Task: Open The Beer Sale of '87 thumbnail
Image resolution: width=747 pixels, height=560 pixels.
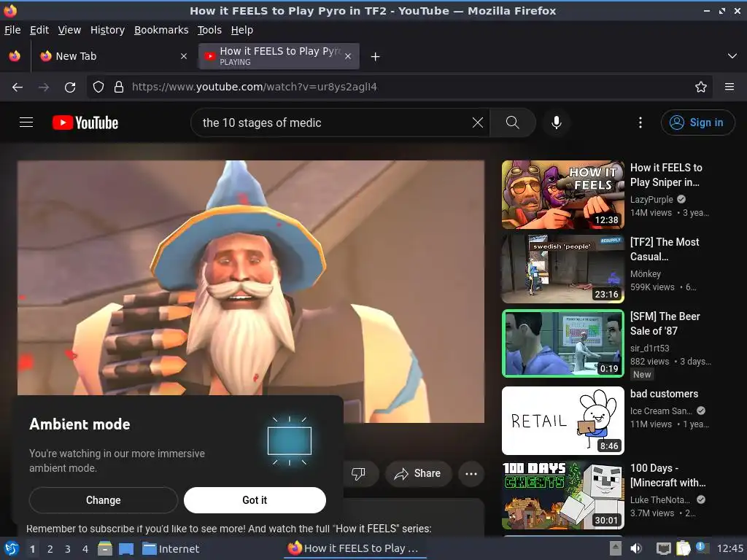Action: point(562,343)
